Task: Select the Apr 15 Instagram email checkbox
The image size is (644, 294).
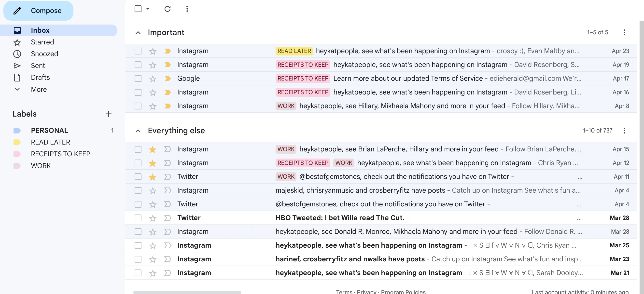Action: point(138,149)
